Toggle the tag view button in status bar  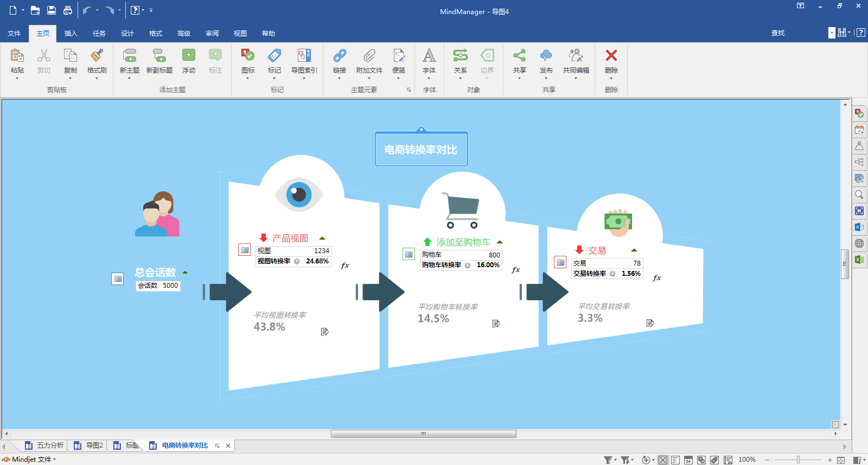pos(714,460)
